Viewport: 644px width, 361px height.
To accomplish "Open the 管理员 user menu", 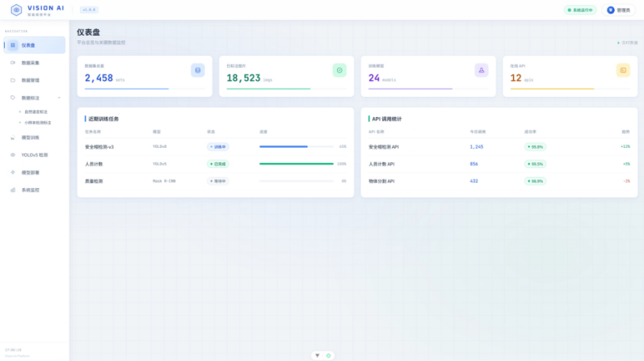I will pos(620,10).
